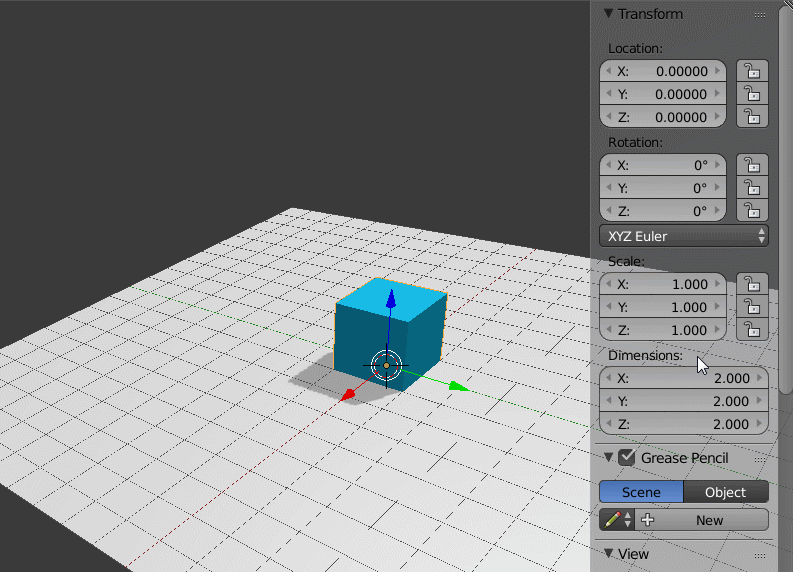Toggle the Rotation X lock icon
Viewport: 793px width, 572px height.
pos(752,165)
